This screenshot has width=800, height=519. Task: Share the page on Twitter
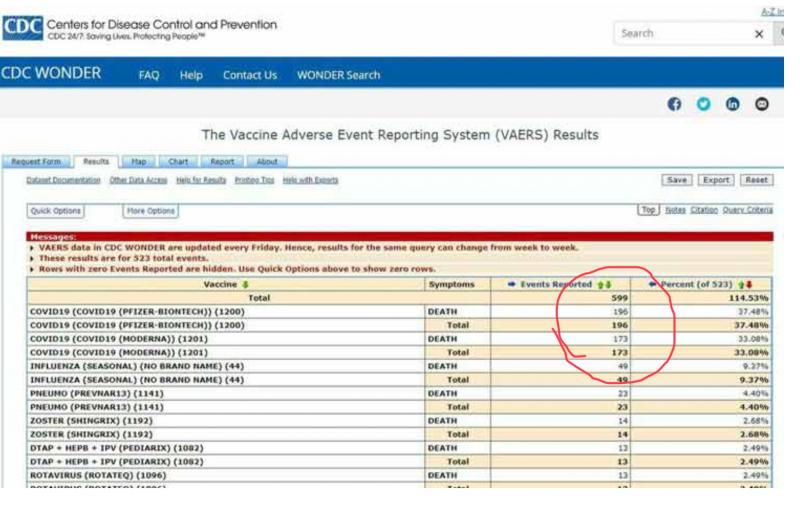click(x=704, y=104)
